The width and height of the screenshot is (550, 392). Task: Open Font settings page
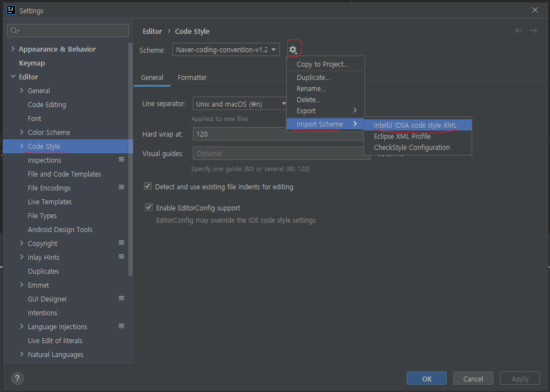click(x=34, y=118)
